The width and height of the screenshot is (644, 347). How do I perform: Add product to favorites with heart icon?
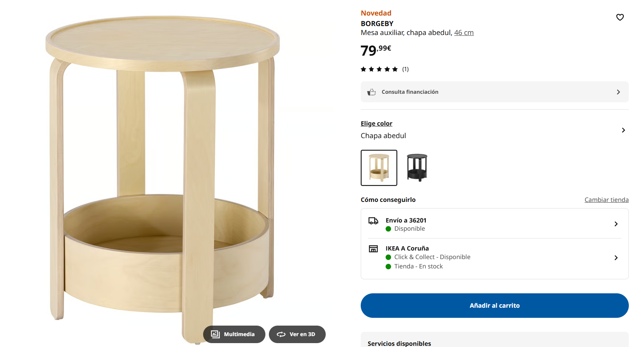pos(620,17)
